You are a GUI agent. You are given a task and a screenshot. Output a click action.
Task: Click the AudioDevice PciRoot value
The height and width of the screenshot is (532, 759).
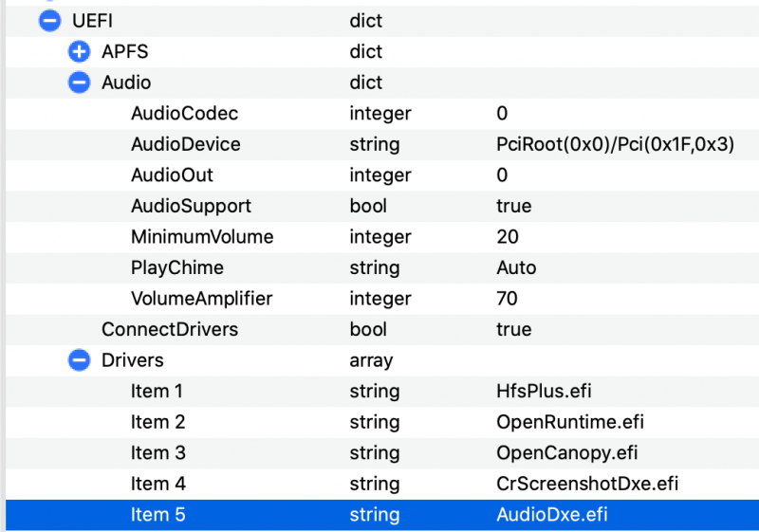pos(616,144)
